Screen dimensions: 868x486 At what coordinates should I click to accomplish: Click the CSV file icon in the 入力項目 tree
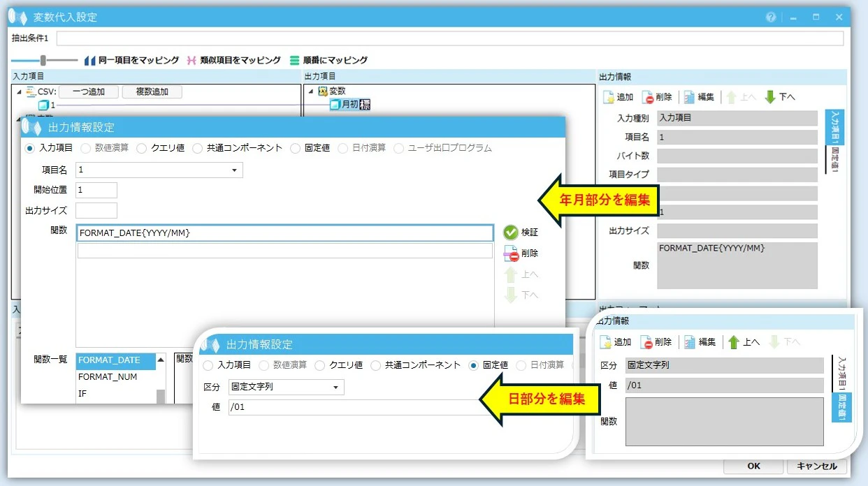click(x=31, y=91)
